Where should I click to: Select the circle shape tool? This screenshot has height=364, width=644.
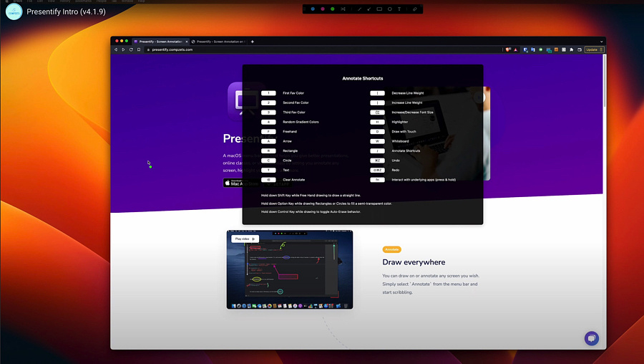tap(389, 9)
